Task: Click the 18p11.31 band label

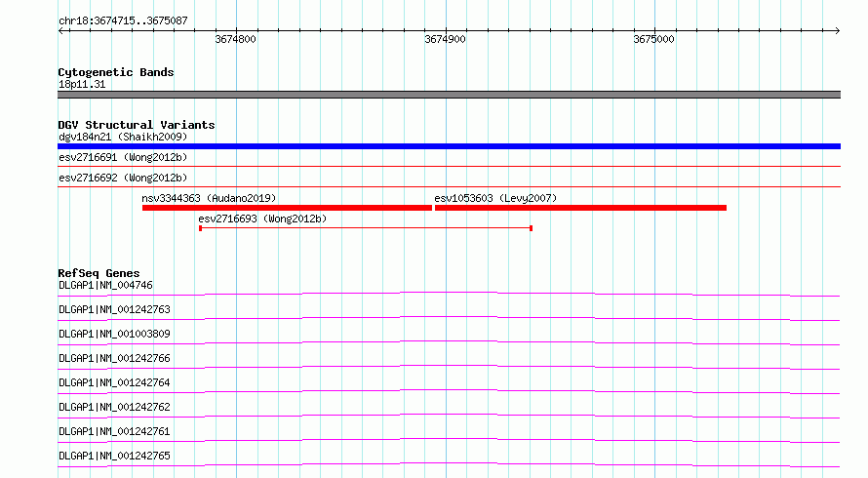Action: tap(82, 84)
